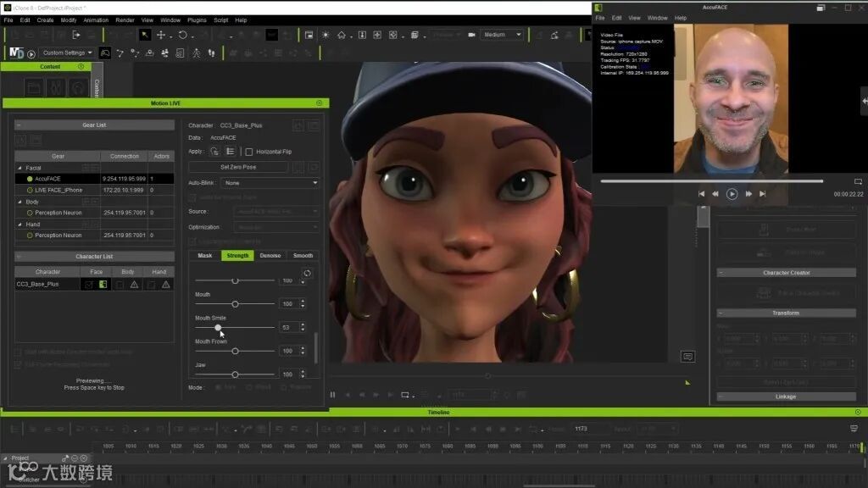
Task: Click the list-style Apply icon
Action: [x=231, y=152]
